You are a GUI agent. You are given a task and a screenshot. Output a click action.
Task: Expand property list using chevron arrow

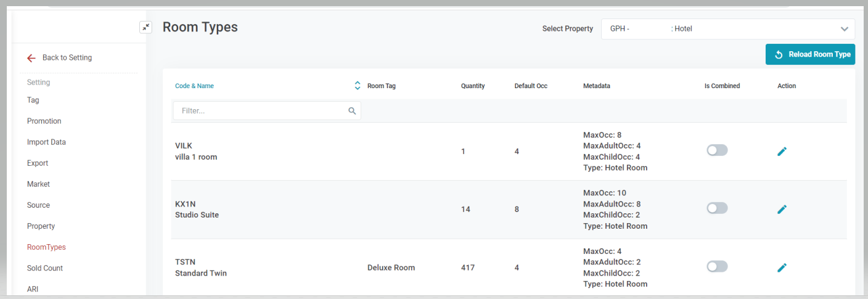tap(844, 29)
